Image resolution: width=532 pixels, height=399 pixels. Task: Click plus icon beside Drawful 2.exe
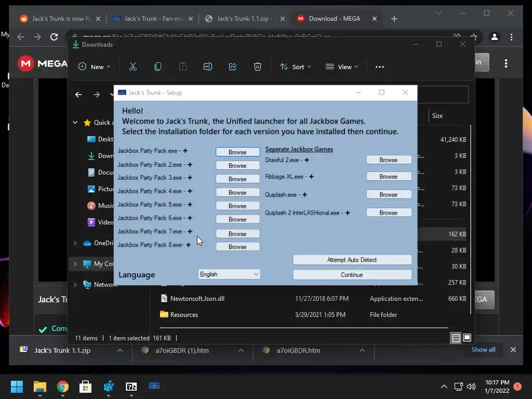click(x=307, y=160)
